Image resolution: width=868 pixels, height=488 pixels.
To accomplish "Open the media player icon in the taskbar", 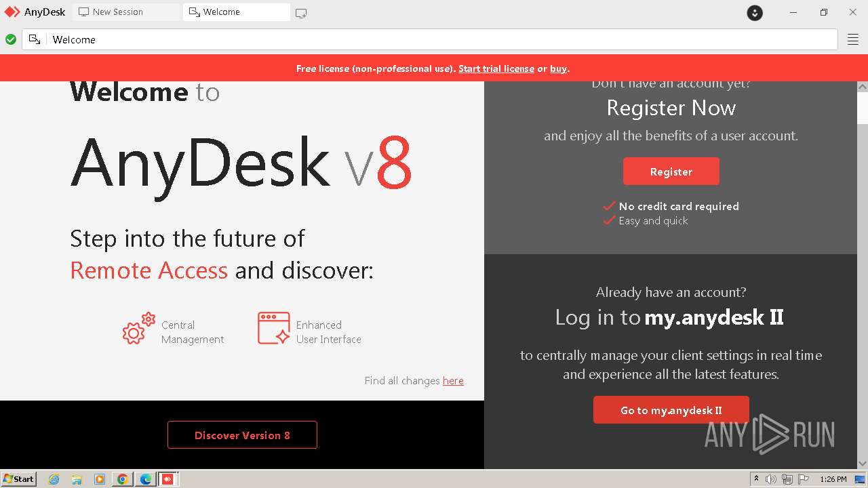I will coord(100,479).
